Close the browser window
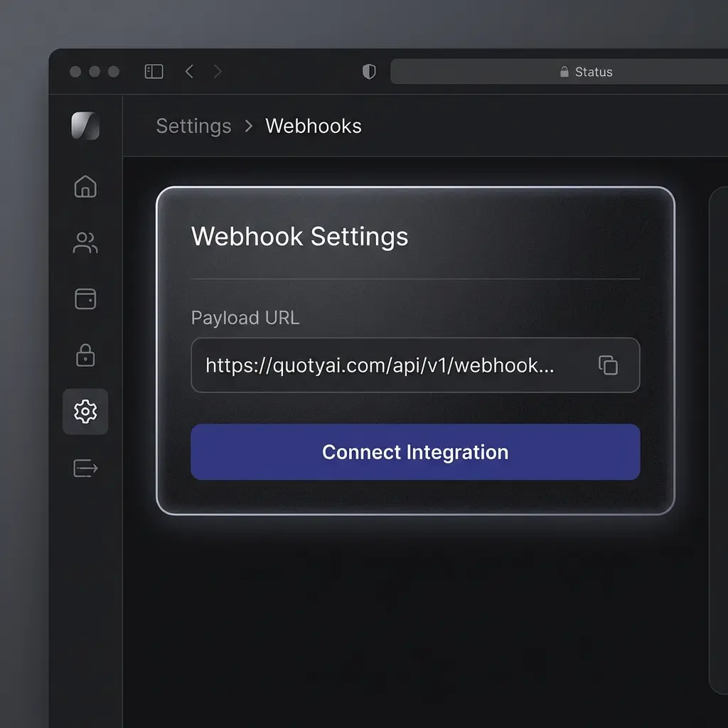 pos(75,72)
